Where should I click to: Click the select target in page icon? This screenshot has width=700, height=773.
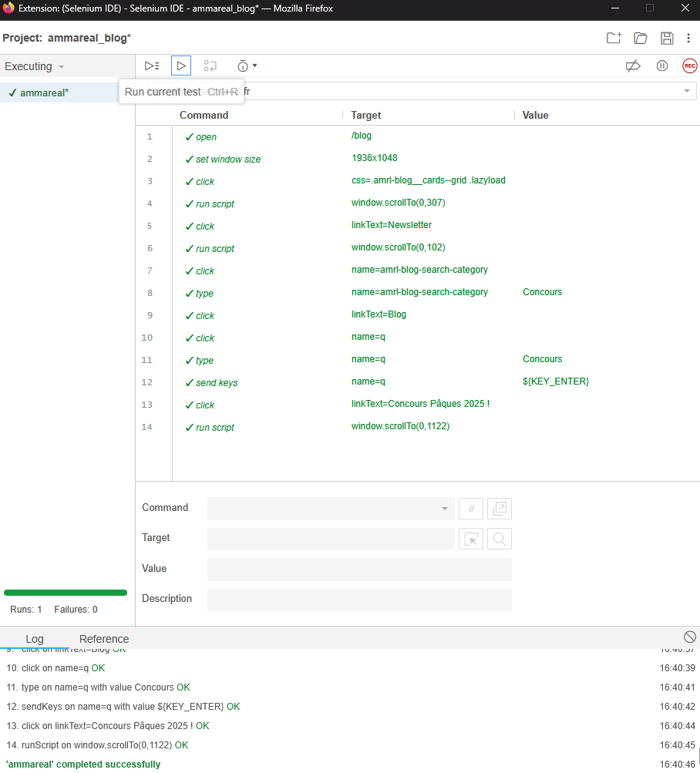(470, 539)
